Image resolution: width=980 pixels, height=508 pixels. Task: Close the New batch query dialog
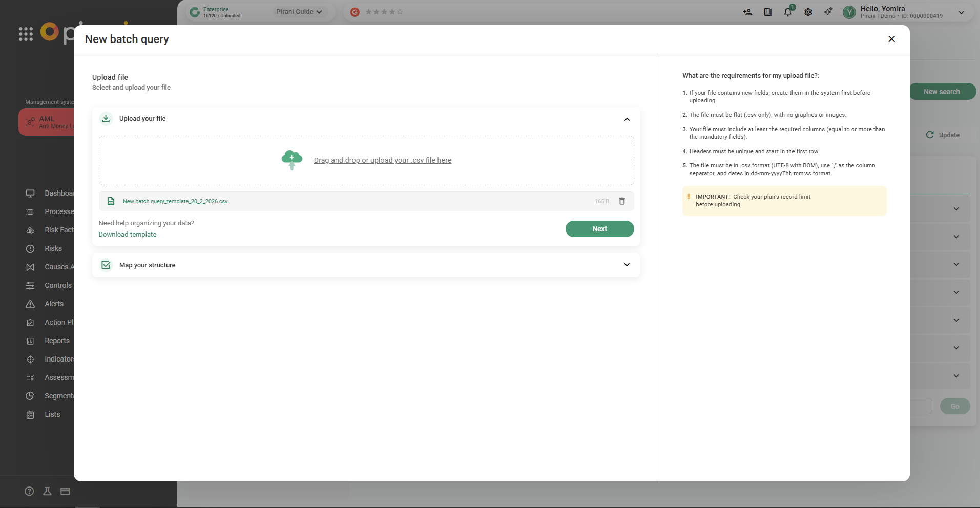pyautogui.click(x=891, y=39)
